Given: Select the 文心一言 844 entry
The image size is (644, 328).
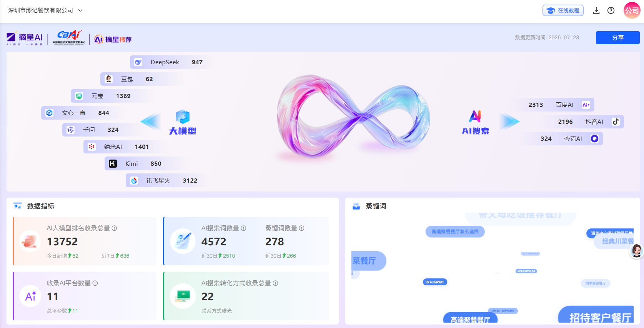Looking at the screenshot, I should [79, 113].
